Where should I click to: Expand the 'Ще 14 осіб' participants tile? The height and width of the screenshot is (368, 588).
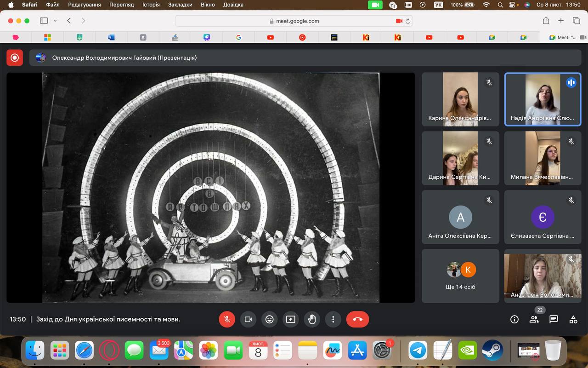[x=460, y=276]
